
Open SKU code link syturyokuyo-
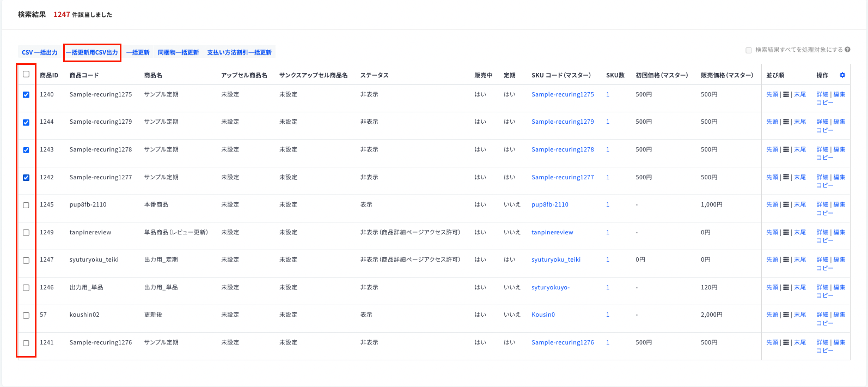point(551,287)
